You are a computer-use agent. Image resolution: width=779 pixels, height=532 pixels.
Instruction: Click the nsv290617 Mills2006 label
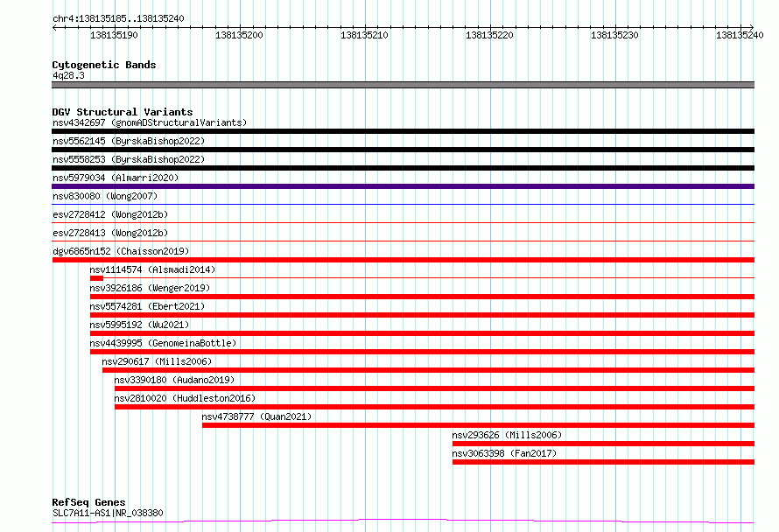click(x=157, y=361)
